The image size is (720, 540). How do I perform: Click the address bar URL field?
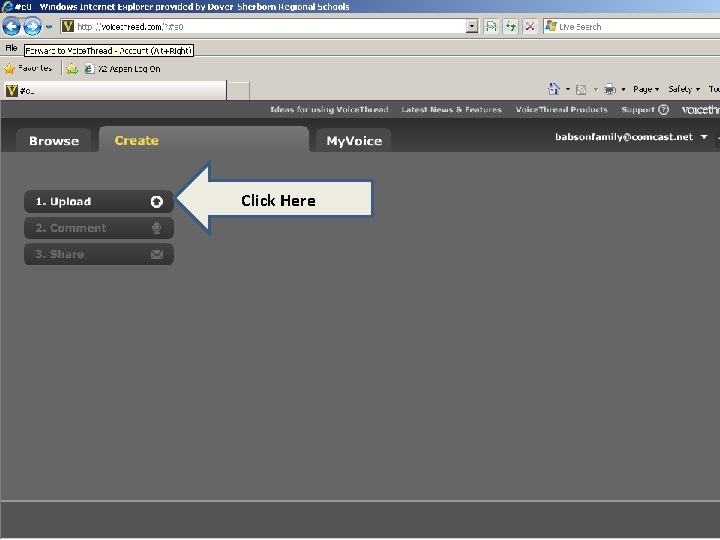point(270,27)
